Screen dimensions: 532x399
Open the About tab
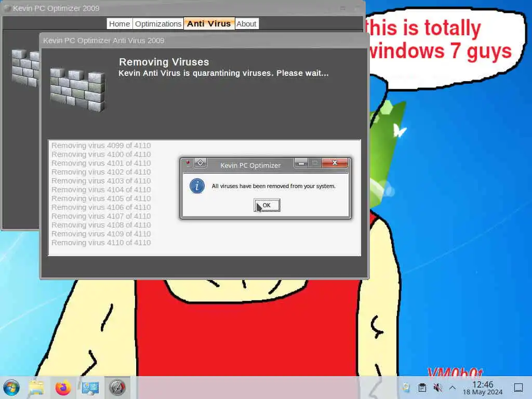tap(247, 24)
